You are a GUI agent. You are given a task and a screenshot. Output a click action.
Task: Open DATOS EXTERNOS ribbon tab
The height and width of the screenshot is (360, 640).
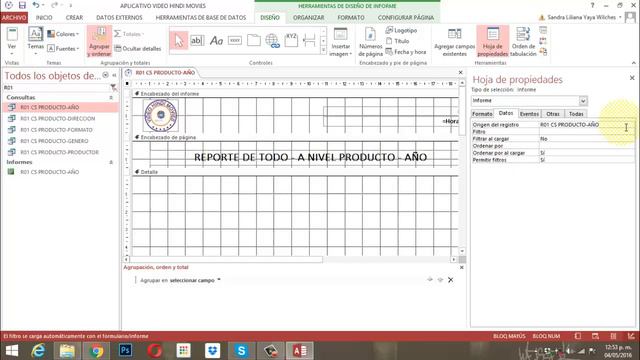pos(119,18)
